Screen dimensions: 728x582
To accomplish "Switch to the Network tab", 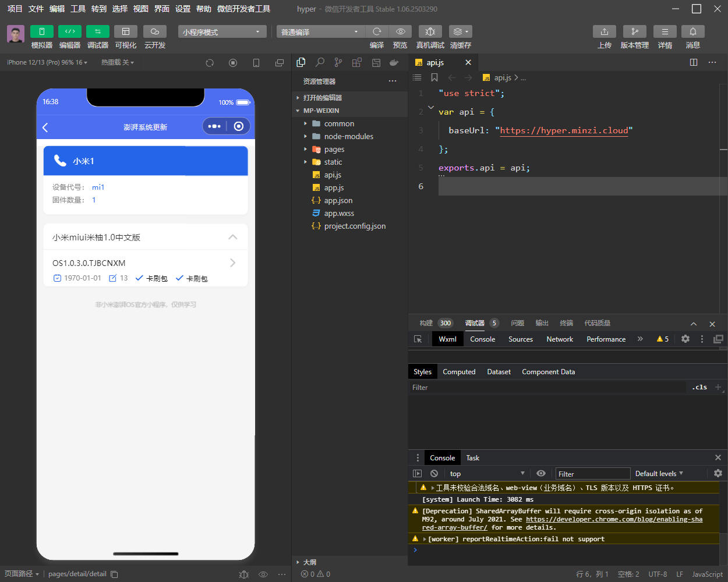I will click(x=560, y=339).
